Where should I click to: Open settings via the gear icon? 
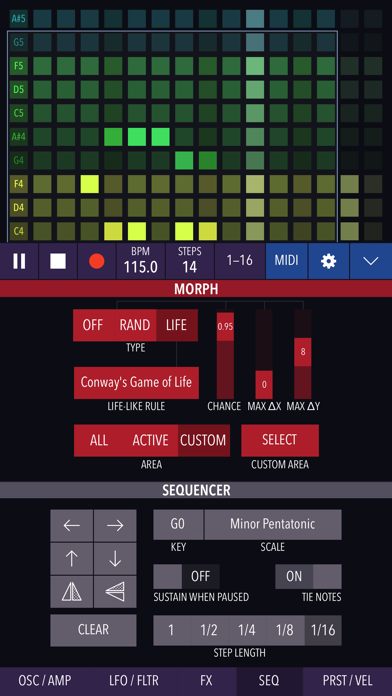click(329, 261)
